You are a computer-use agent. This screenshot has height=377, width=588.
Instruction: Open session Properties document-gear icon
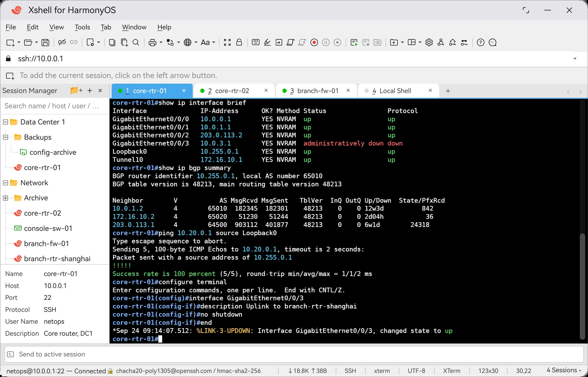pyautogui.click(x=90, y=43)
